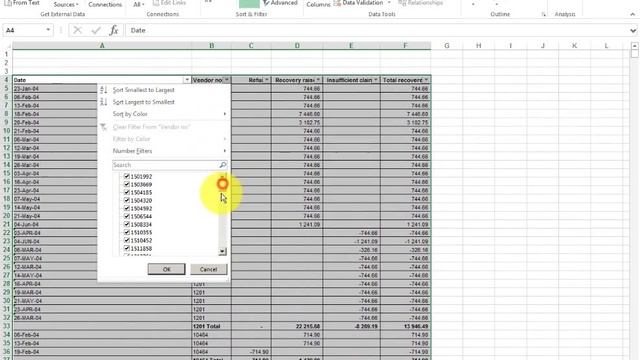Click the Text to Columns ribbon button
Screen dimensions: 640x360
point(318,4)
